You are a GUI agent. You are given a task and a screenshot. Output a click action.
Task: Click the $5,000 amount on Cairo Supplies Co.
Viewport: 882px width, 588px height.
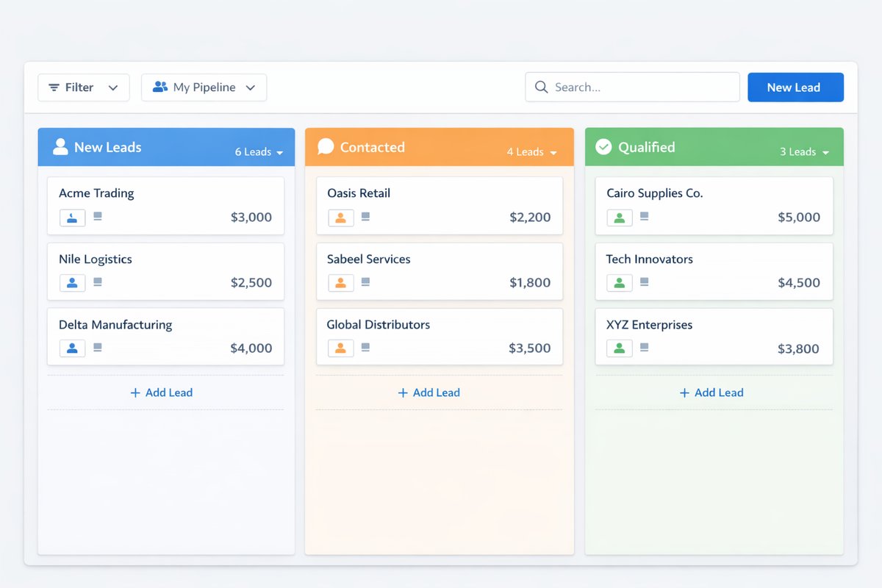[x=799, y=218]
